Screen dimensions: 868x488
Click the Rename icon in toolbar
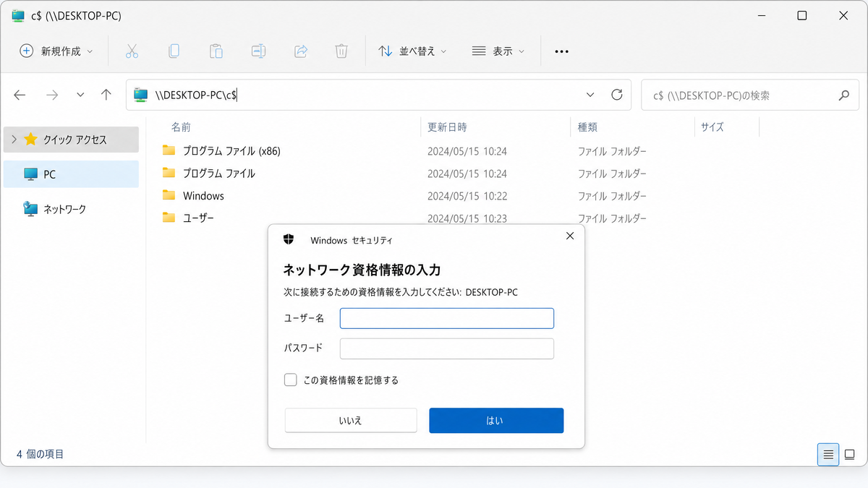pyautogui.click(x=258, y=51)
